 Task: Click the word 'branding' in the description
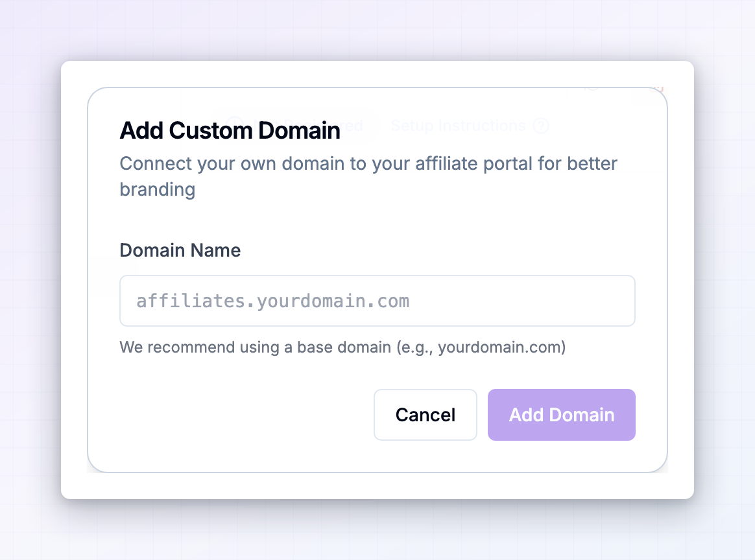click(x=158, y=189)
